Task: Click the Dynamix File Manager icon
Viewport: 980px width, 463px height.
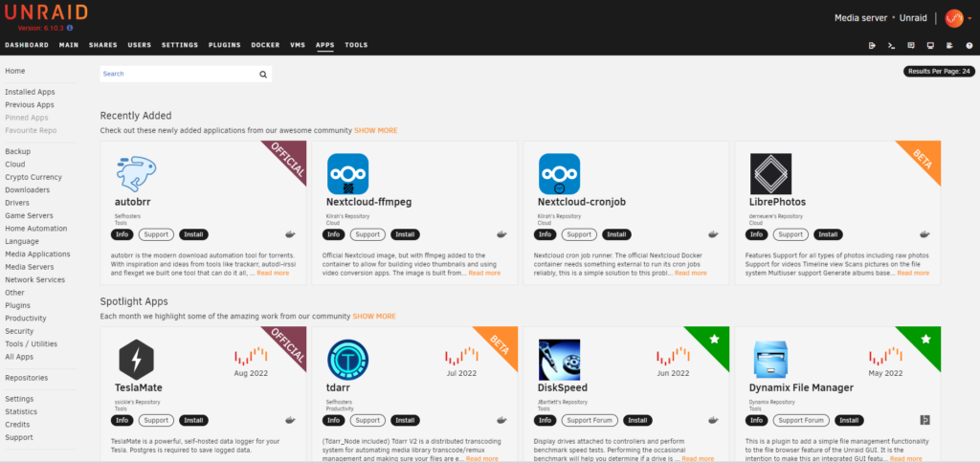Action: [x=770, y=360]
